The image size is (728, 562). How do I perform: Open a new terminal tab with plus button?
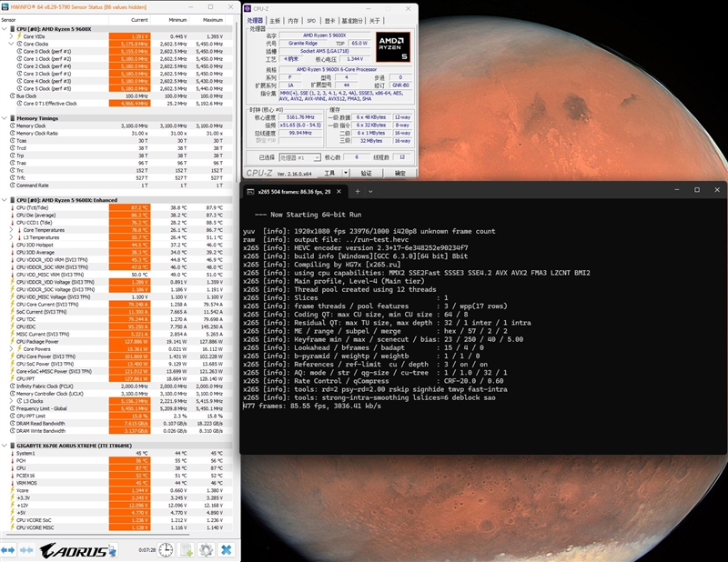tap(358, 191)
